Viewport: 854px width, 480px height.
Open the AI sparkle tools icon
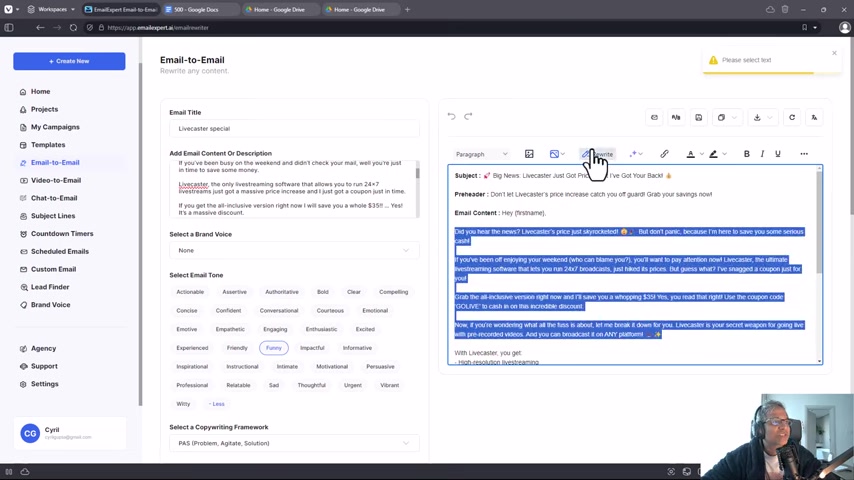click(x=633, y=154)
